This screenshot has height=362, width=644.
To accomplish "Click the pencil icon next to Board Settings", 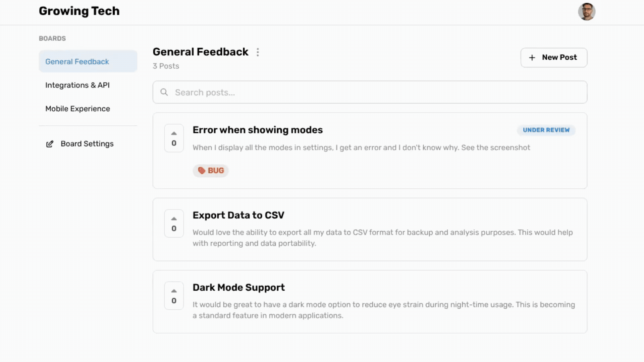I will [x=50, y=143].
